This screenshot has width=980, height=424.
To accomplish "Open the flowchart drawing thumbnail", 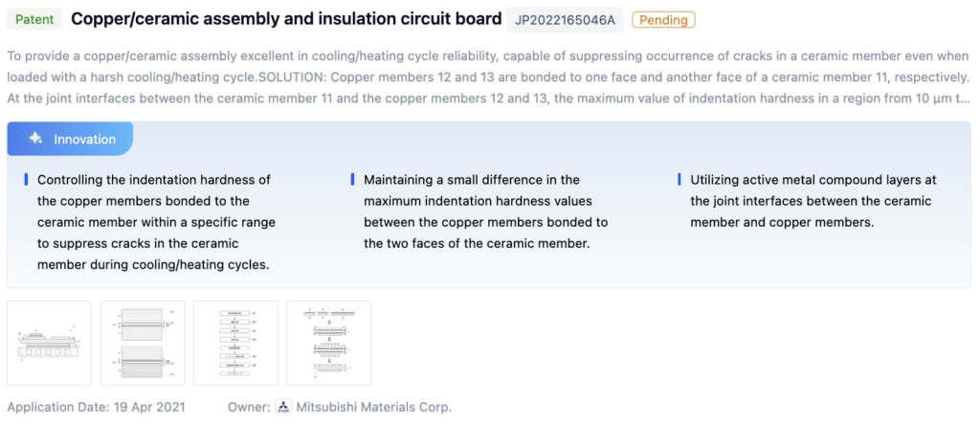I will (x=235, y=343).
